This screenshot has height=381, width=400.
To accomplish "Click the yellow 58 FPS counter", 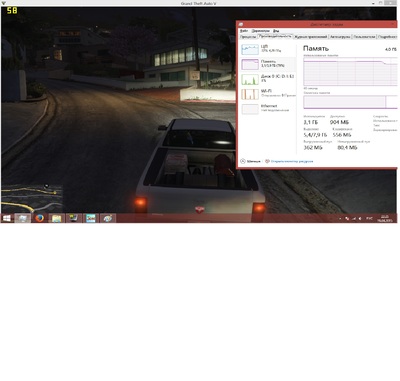I will [x=12, y=11].
